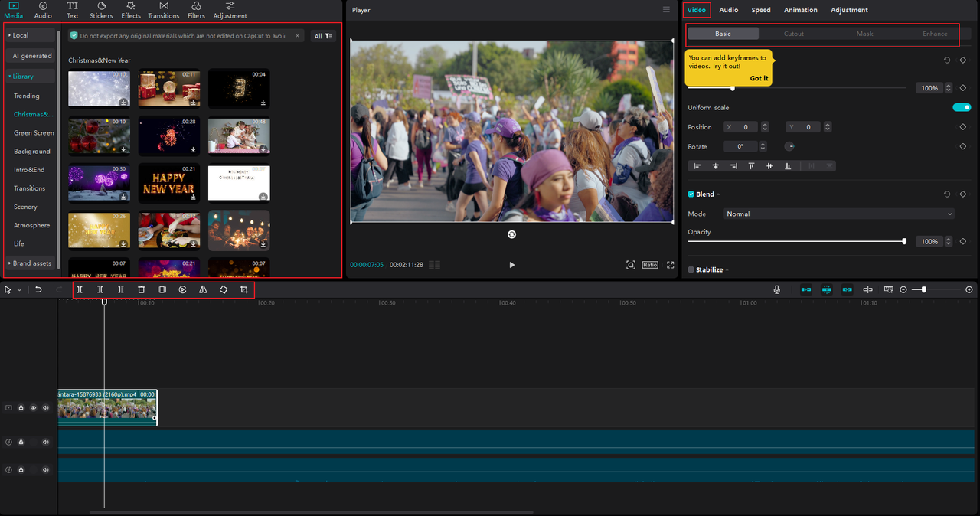Mute the video track speaker icon

click(45, 408)
